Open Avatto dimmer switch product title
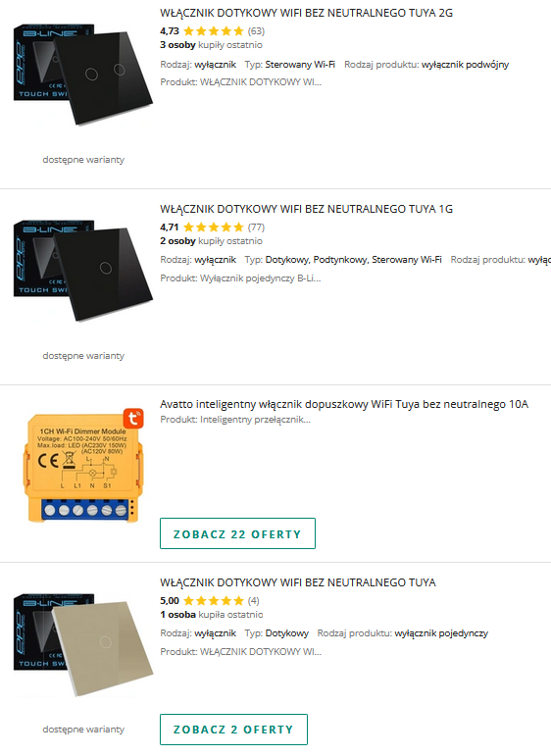Viewport: 551px width, 756px height. tap(344, 404)
